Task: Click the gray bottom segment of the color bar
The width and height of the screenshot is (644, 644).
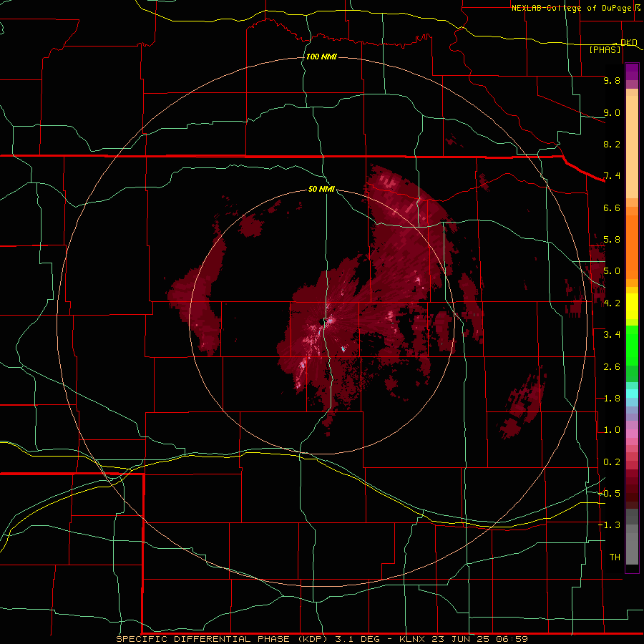Action: [632, 544]
